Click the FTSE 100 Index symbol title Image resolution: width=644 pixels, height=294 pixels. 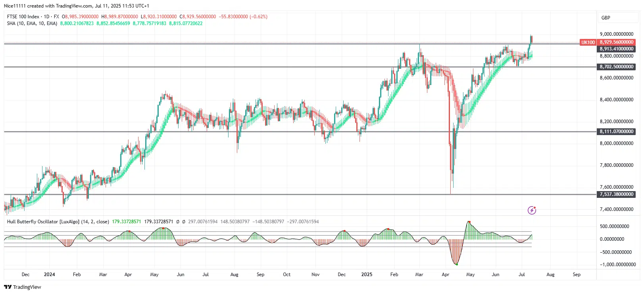(23, 17)
